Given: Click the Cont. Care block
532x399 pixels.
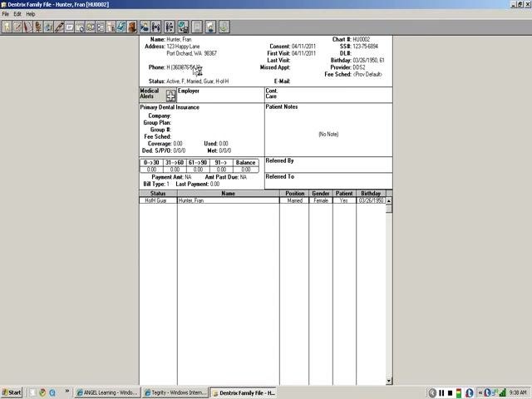Looking at the screenshot, I should [x=328, y=95].
